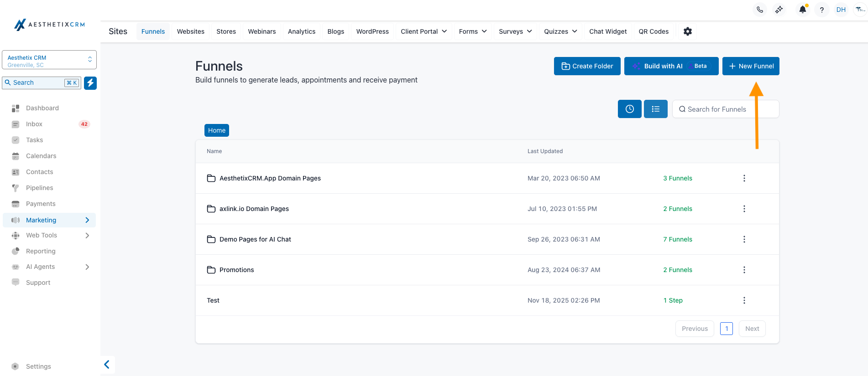Switch to list view icon
868x376 pixels.
click(655, 109)
